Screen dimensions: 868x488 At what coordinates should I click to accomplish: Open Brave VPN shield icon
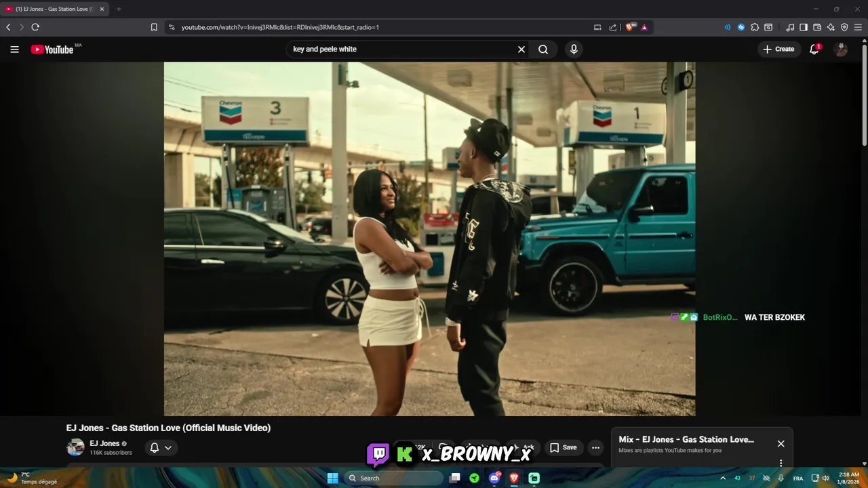coord(844,27)
